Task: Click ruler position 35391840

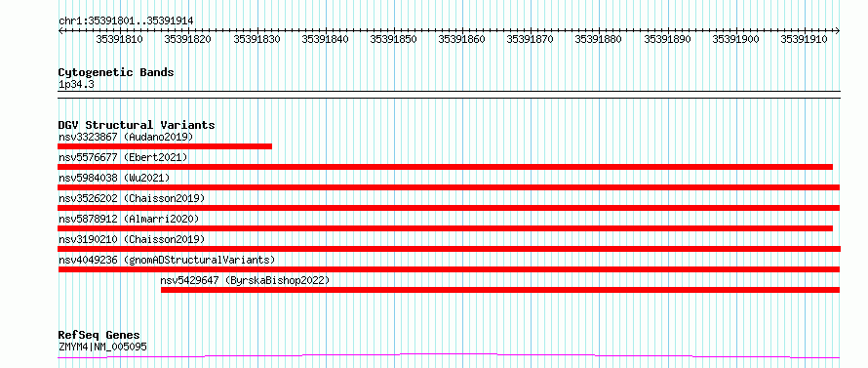Action: [x=325, y=39]
